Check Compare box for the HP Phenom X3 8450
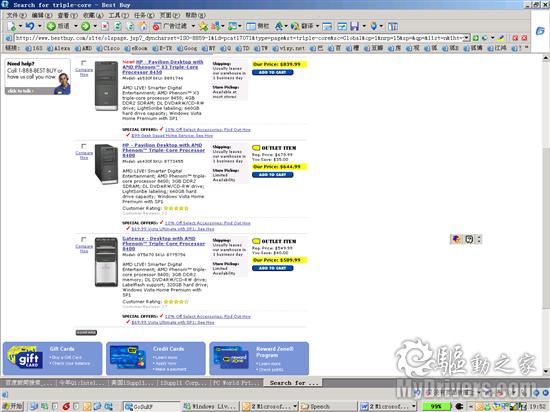This screenshot has width=550, height=412. pos(83,63)
